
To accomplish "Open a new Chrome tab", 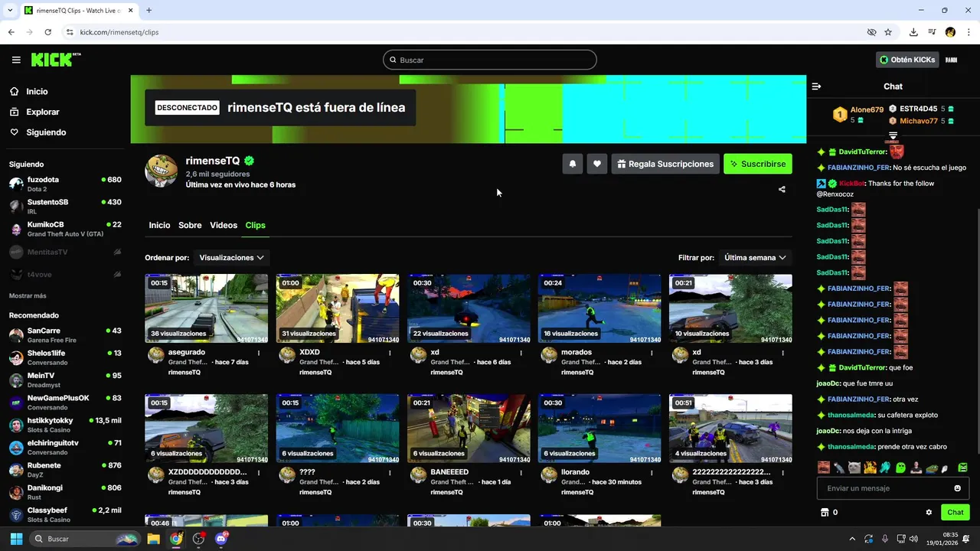I will tap(149, 10).
